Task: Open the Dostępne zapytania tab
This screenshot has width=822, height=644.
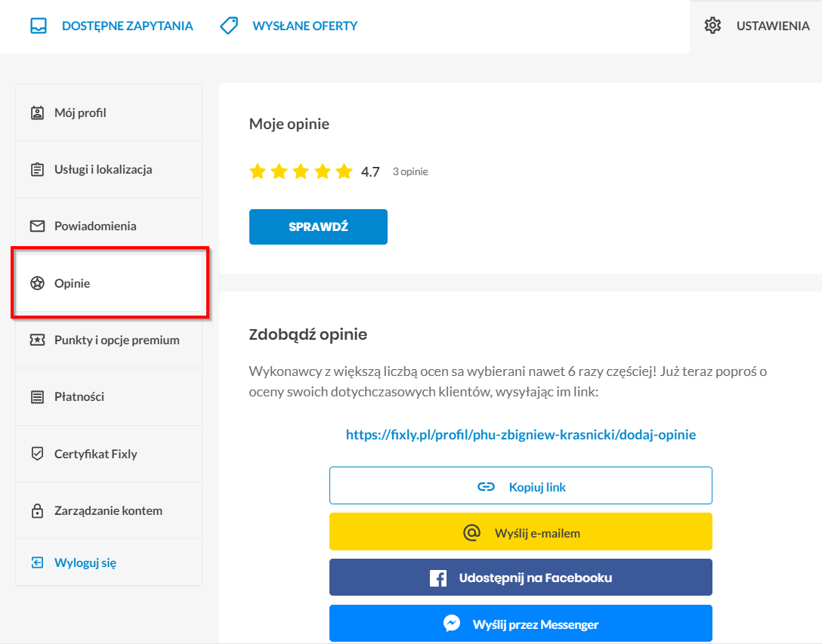Action: tap(112, 26)
